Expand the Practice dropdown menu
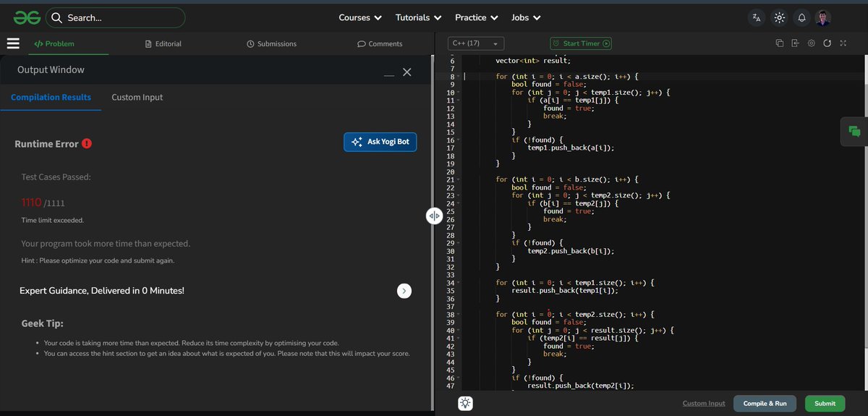Viewport: 868px width, 416px height. pyautogui.click(x=476, y=17)
